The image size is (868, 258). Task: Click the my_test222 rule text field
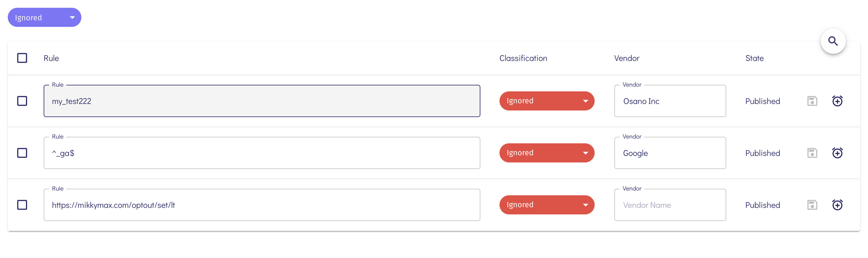(x=261, y=101)
